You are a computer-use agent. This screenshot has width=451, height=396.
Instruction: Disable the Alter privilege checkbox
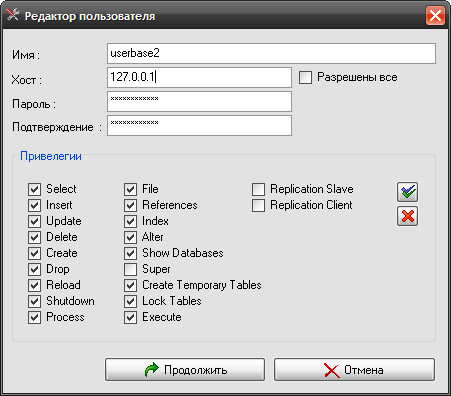point(130,237)
